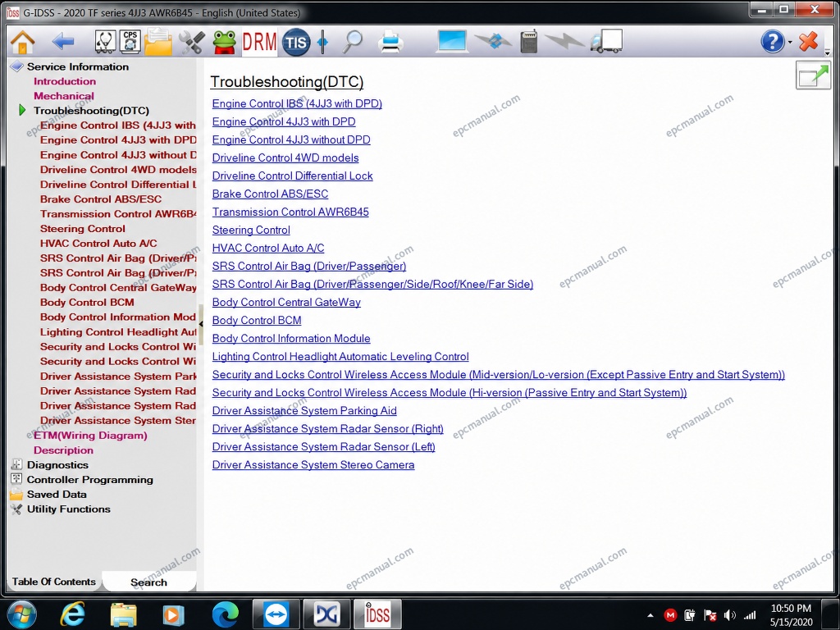Screen dimensions: 840x630
Task: Open the blue Help question mark icon
Action: 773,41
